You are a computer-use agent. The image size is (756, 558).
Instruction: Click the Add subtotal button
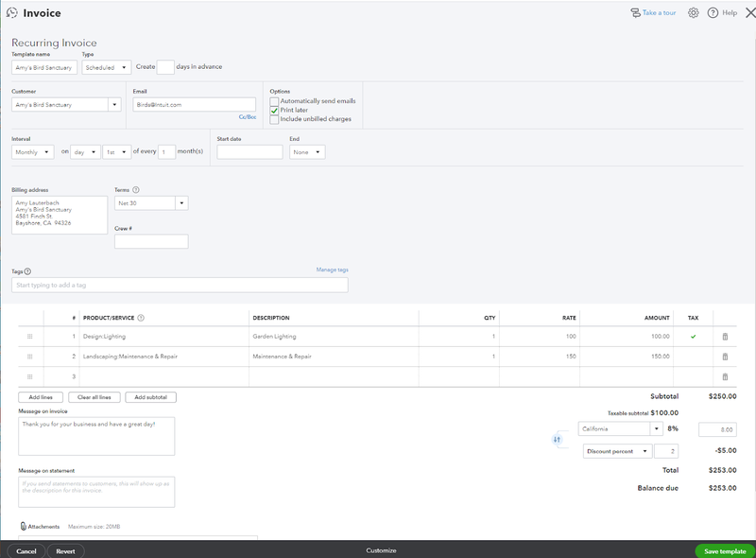click(x=151, y=397)
